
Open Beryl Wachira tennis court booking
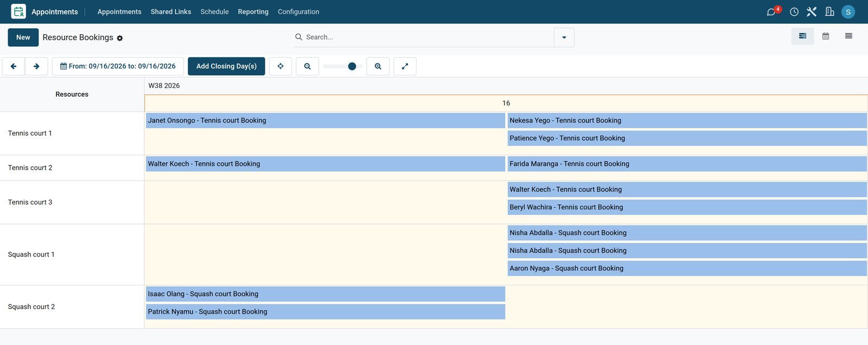[x=687, y=207]
